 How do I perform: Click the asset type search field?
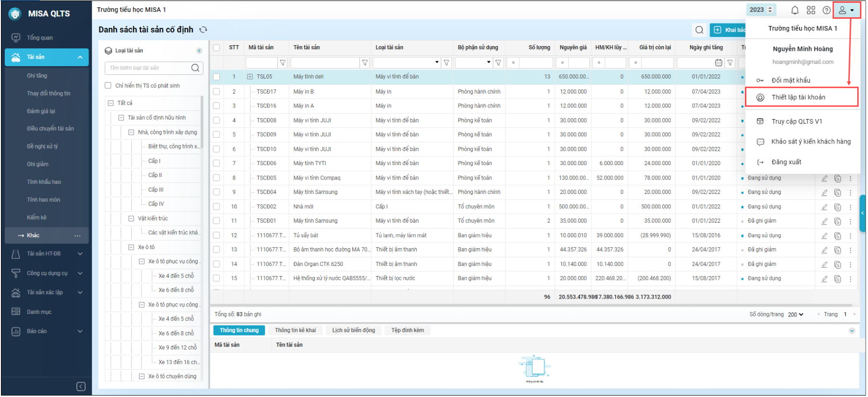[x=148, y=68]
